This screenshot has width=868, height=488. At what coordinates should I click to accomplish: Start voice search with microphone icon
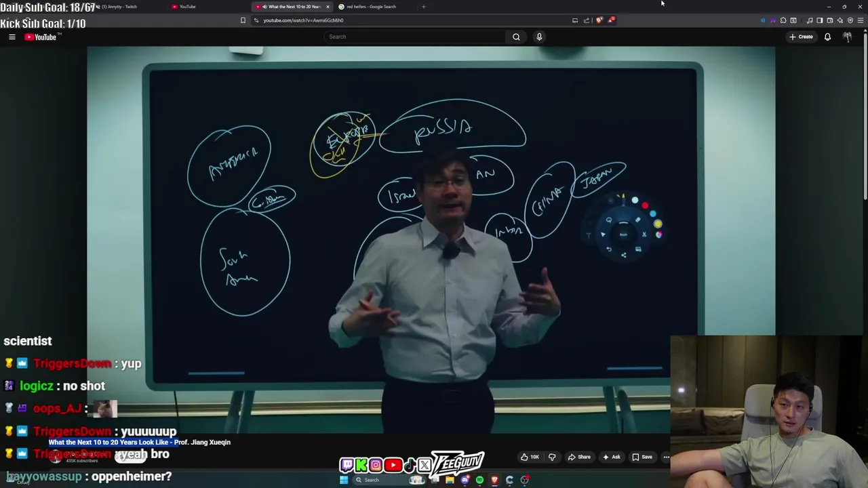(539, 37)
